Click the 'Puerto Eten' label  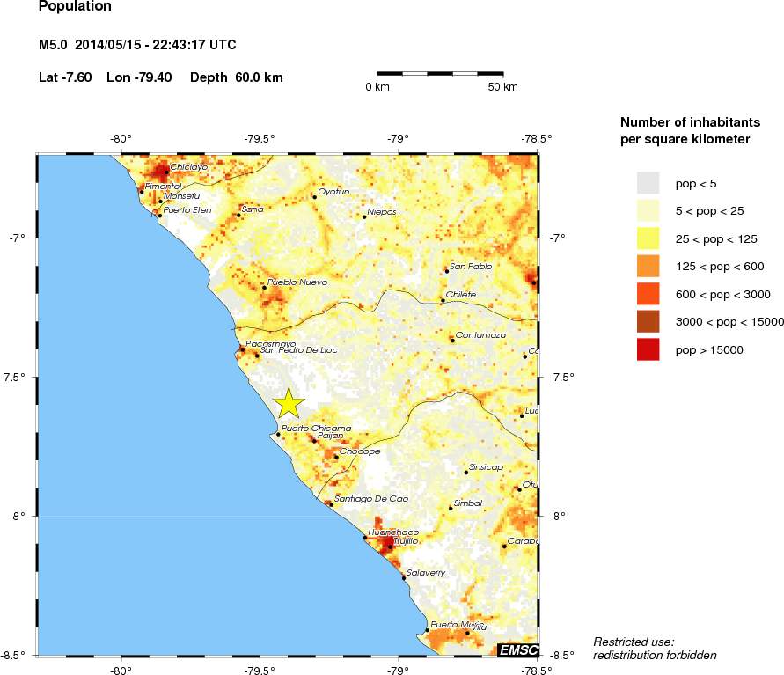187,210
